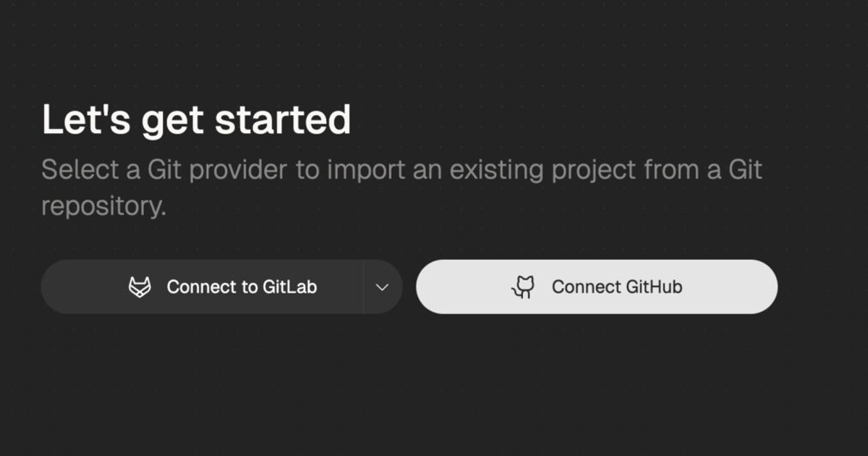The image size is (868, 456).
Task: Click the "Connect to GitLab" text label
Action: point(242,287)
